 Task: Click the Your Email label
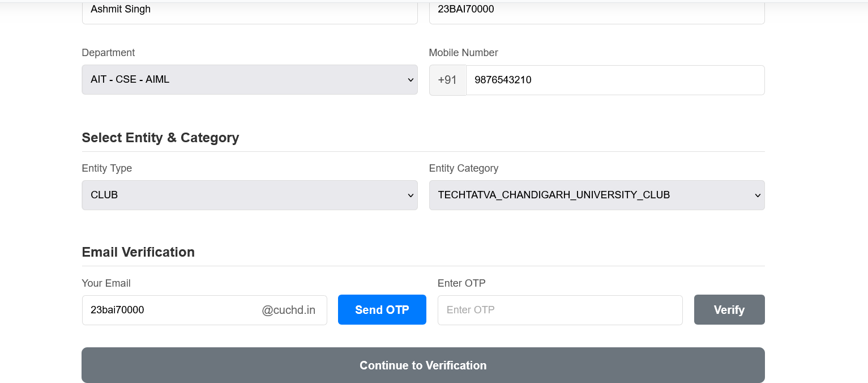[x=106, y=283]
